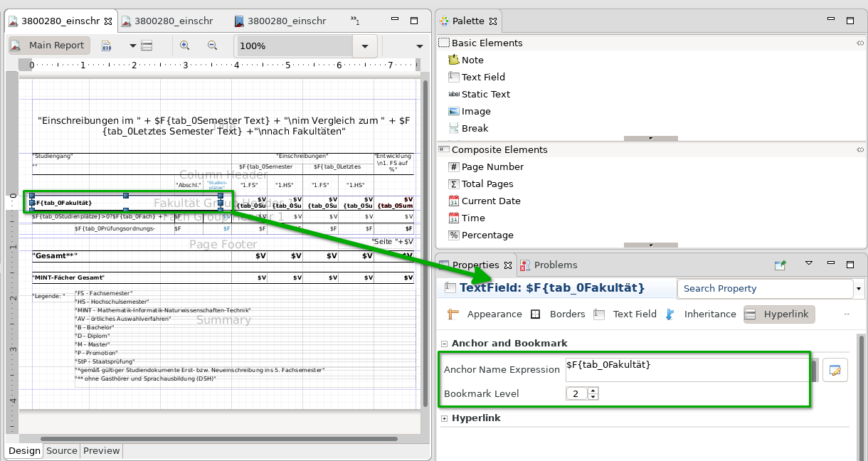Click the pin property view icon

click(780, 265)
